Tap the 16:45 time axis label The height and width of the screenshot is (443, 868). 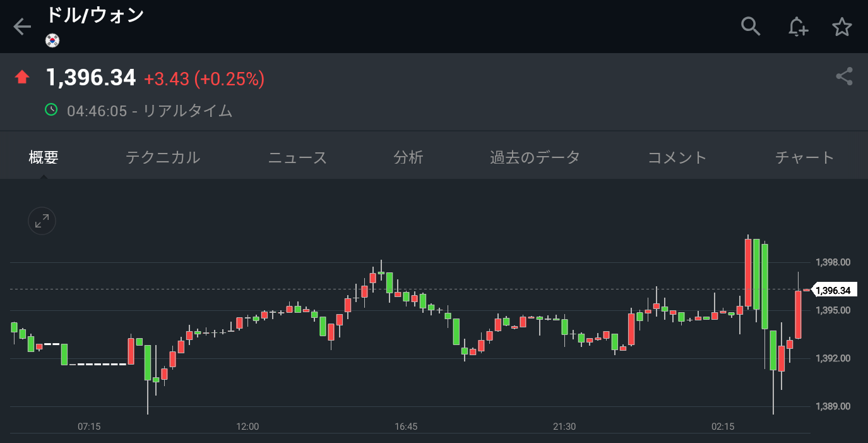[x=406, y=427]
